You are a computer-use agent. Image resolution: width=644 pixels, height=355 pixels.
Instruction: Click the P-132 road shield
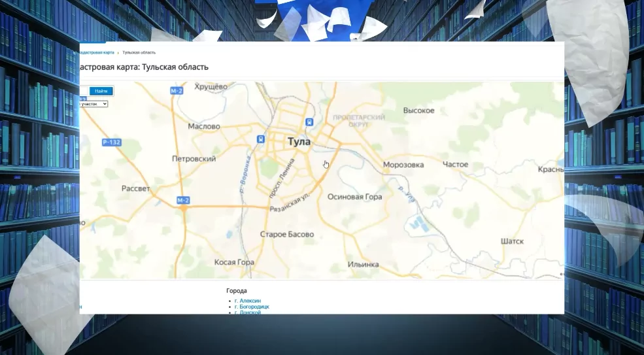point(111,143)
